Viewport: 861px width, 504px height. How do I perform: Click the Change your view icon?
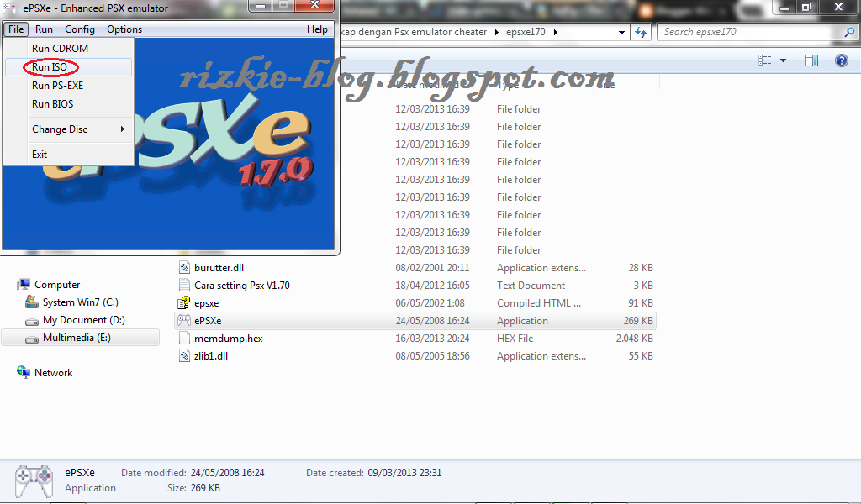coord(764,60)
